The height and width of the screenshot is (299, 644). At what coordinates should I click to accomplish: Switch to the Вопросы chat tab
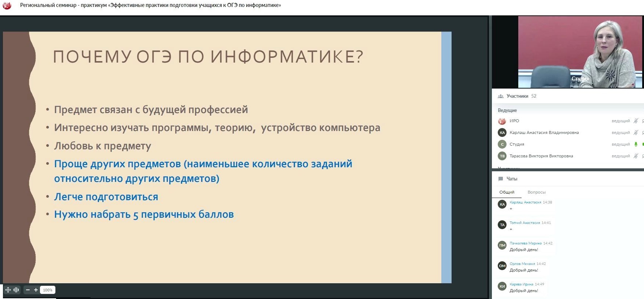tap(537, 192)
